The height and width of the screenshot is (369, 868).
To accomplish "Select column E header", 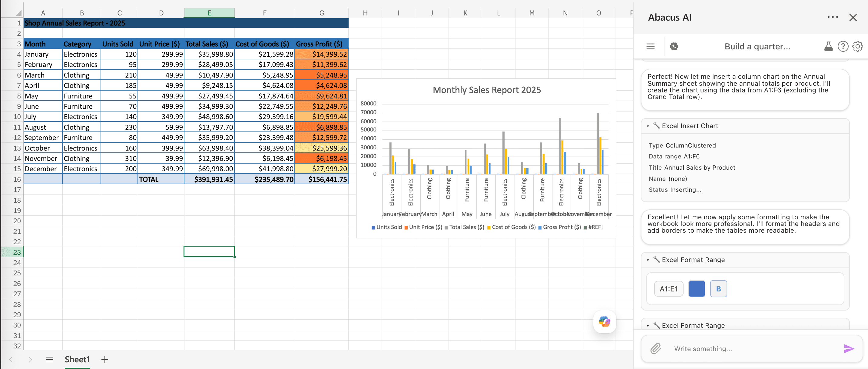I will click(x=209, y=13).
